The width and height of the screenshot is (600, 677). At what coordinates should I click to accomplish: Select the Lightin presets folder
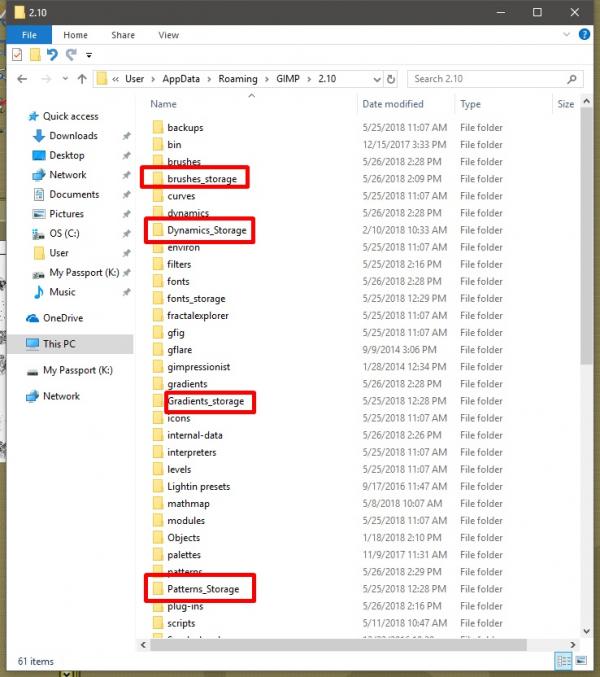[x=199, y=487]
